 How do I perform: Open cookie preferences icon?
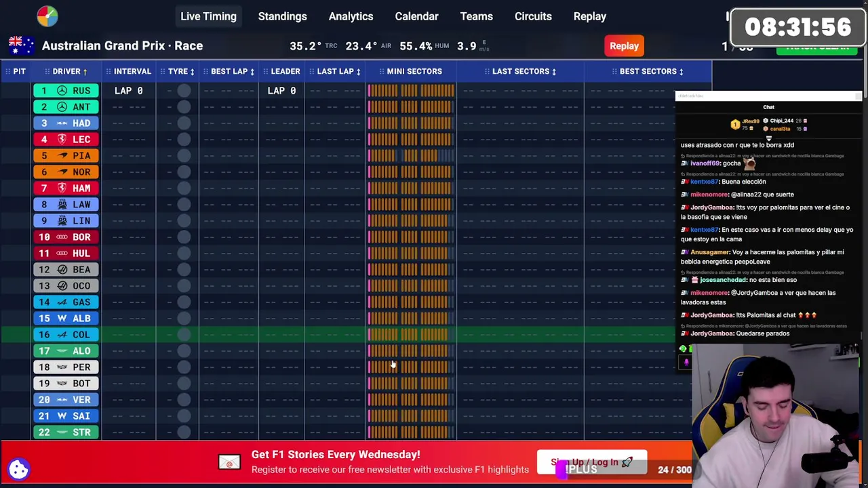coord(19,469)
